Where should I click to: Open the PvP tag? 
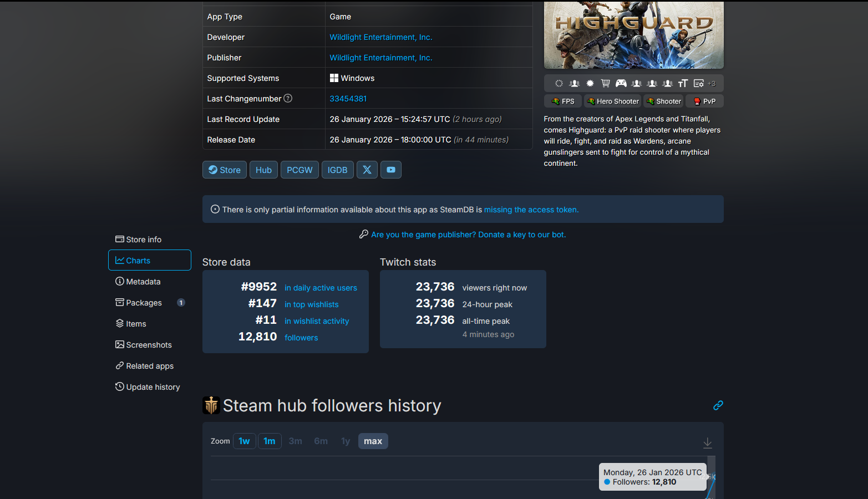(x=705, y=101)
